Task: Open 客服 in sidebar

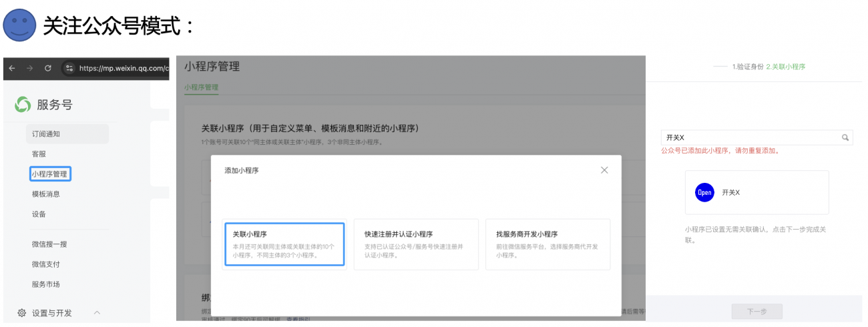Action: [x=39, y=153]
